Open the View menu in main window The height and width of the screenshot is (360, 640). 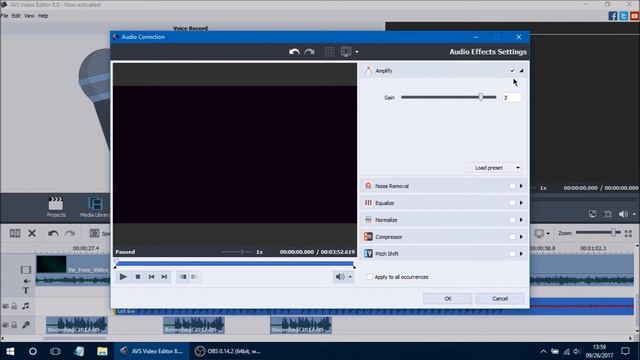coord(29,16)
